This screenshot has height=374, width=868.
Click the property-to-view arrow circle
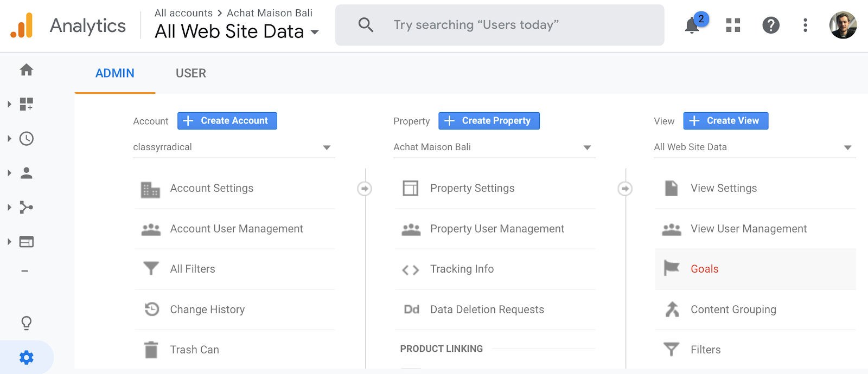(x=625, y=189)
